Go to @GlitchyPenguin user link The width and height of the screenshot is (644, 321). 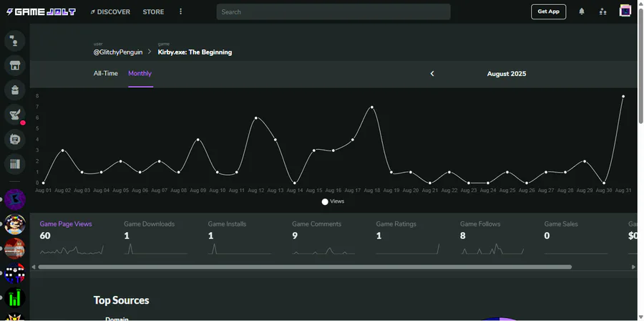118,52
